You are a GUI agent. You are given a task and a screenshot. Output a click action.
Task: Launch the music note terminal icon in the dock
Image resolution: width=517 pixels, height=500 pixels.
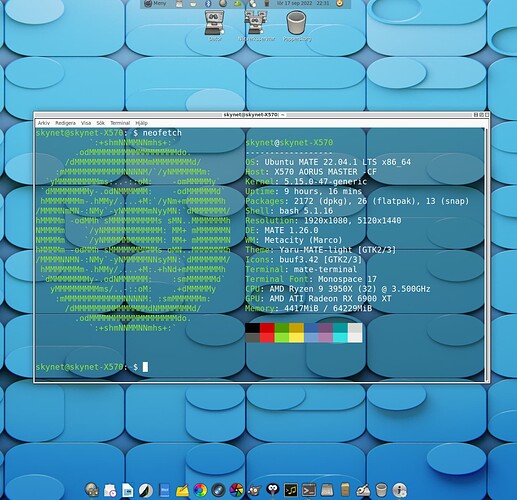pos(291,490)
